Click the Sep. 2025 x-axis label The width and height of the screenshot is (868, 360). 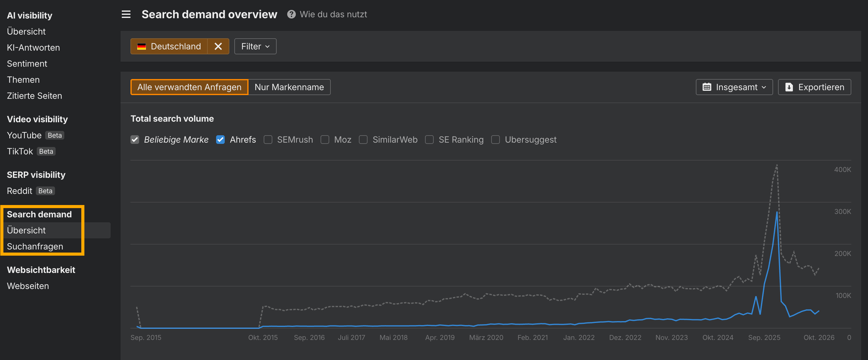764,337
